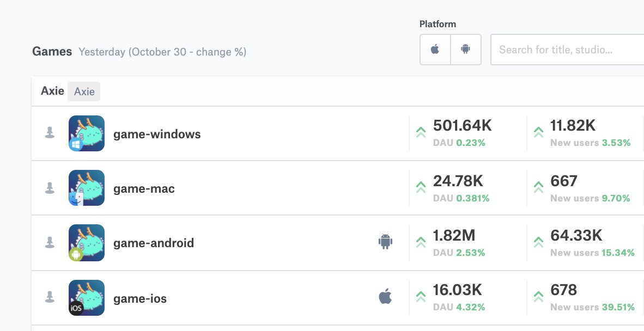644x331 pixels.
Task: Click the Apple icon in game-ios row
Action: (x=385, y=296)
